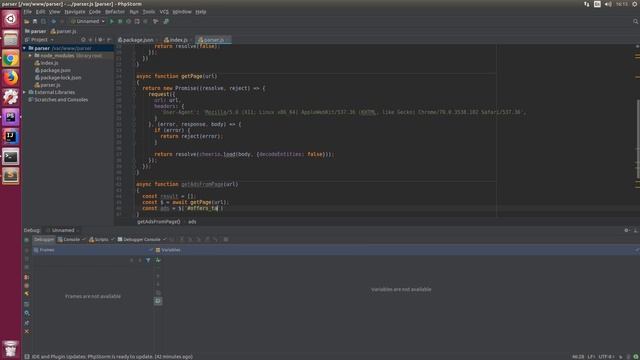Collapse parser root folder arrow
The height and width of the screenshot is (360, 640).
click(25, 48)
